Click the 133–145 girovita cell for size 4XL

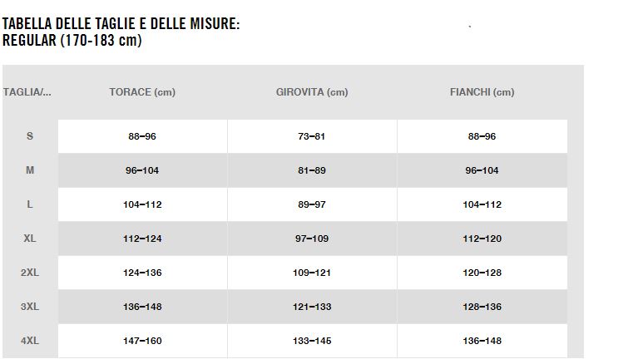312,341
